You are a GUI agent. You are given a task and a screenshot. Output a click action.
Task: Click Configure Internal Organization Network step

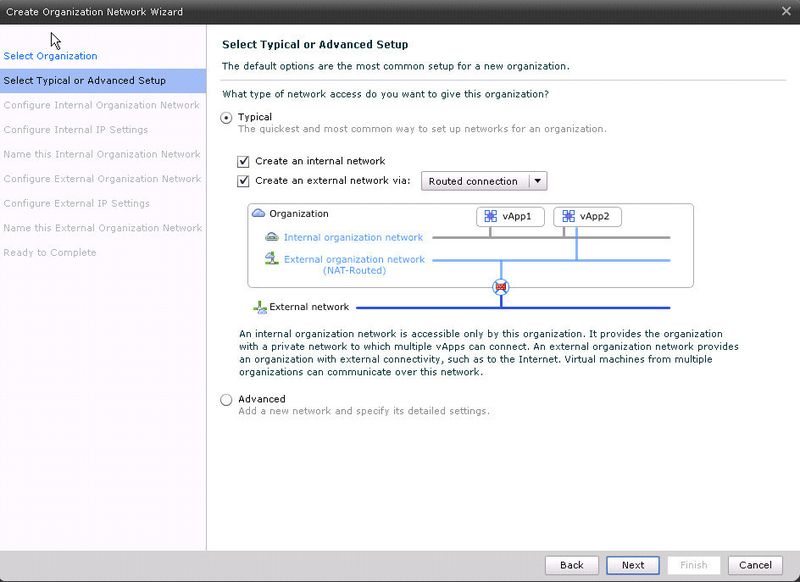click(x=102, y=105)
